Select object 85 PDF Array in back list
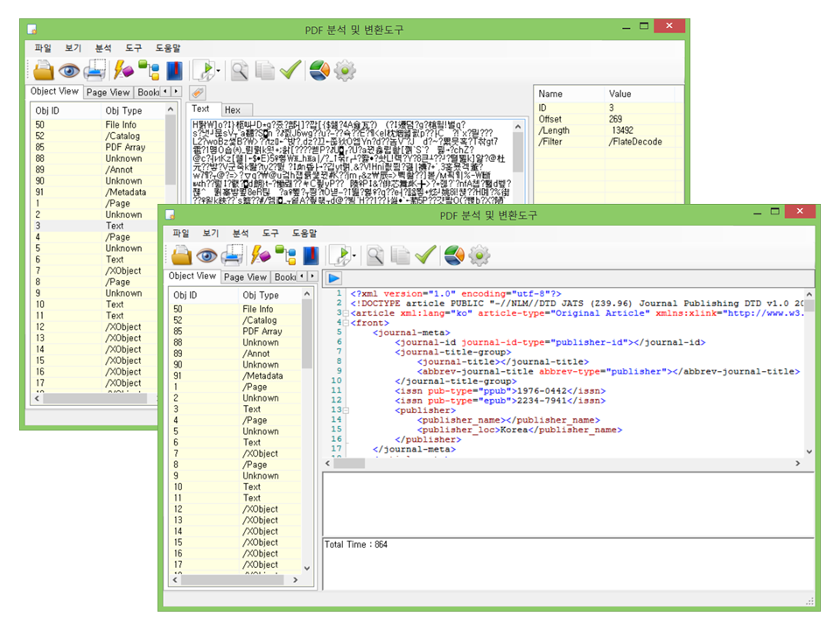840x630 pixels. (99, 147)
